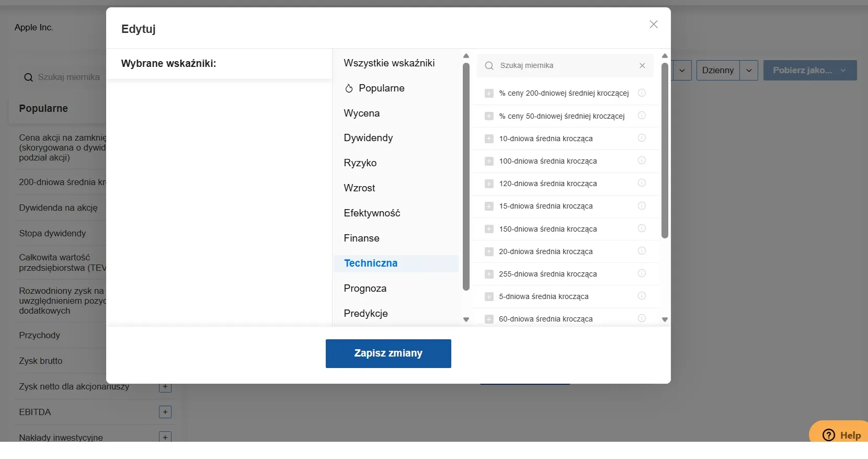
Task: Clear the Szukaj miernika search field
Action: tap(642, 65)
